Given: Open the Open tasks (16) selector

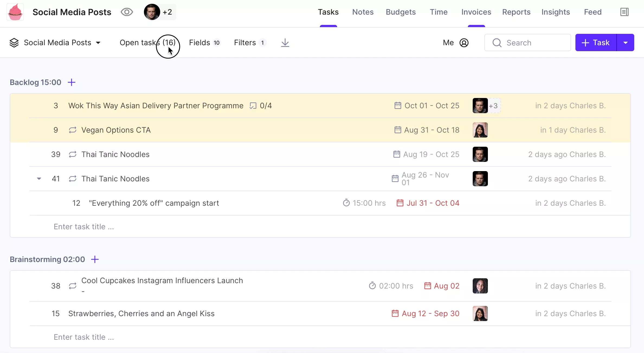Looking at the screenshot, I should tap(148, 43).
